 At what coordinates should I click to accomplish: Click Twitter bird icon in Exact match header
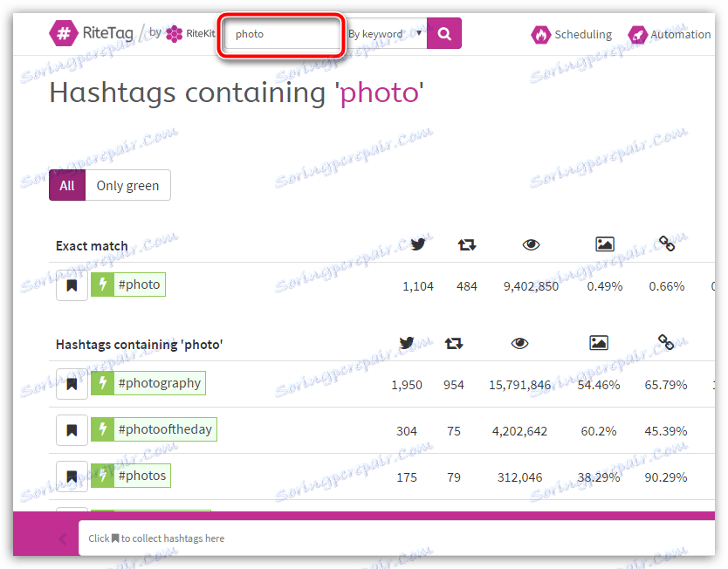coord(418,244)
